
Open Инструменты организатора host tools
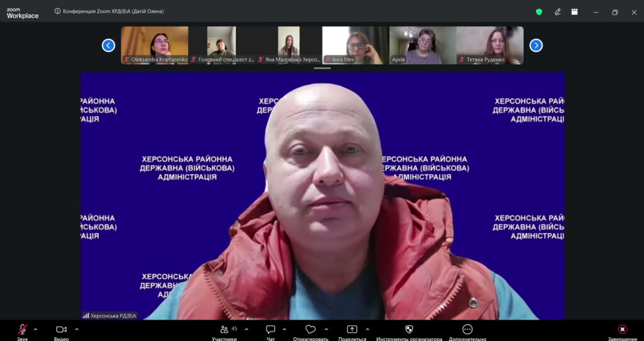(409, 331)
